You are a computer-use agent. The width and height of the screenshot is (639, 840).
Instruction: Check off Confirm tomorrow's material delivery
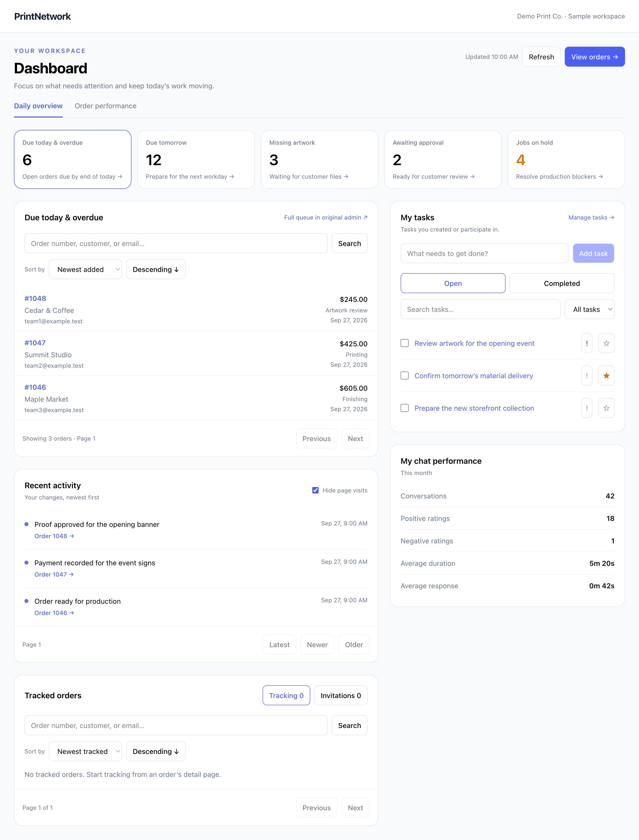pyautogui.click(x=405, y=375)
